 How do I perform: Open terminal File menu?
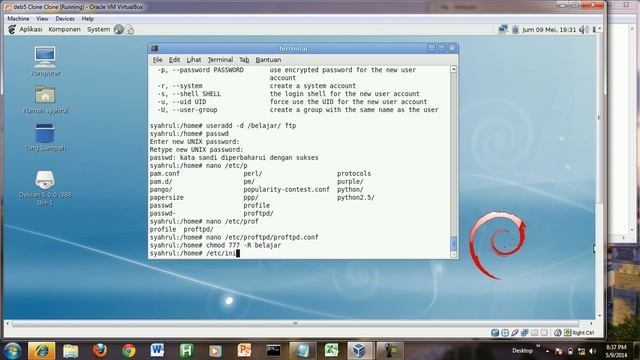coord(157,60)
